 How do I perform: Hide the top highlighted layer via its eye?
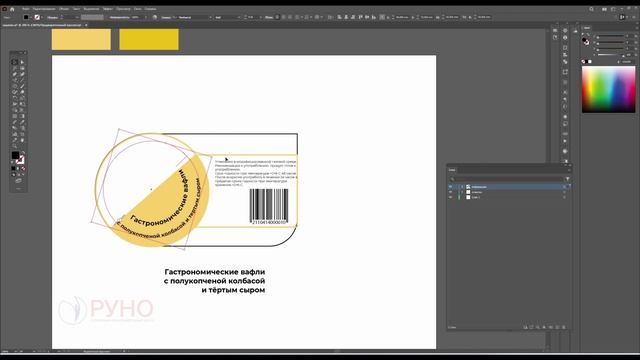pyautogui.click(x=451, y=187)
